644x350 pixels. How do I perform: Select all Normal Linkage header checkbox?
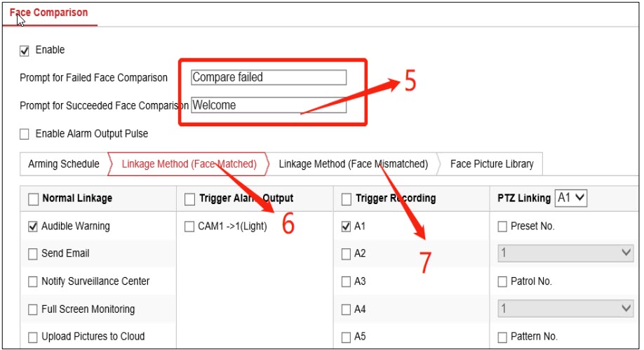[x=33, y=199]
